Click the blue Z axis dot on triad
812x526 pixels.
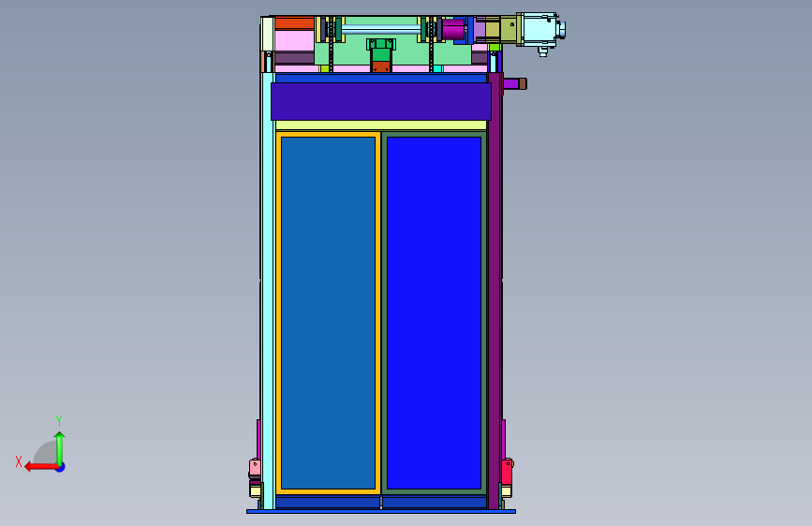(x=61, y=468)
